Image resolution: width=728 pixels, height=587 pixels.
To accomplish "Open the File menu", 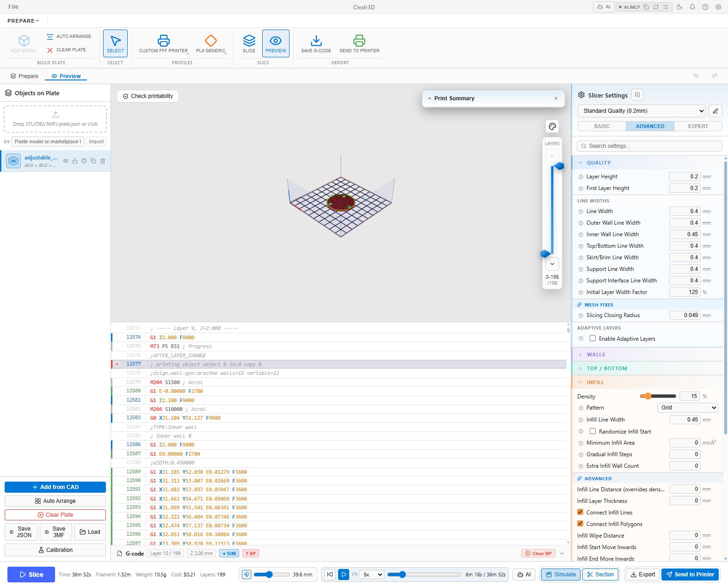I will click(x=13, y=7).
